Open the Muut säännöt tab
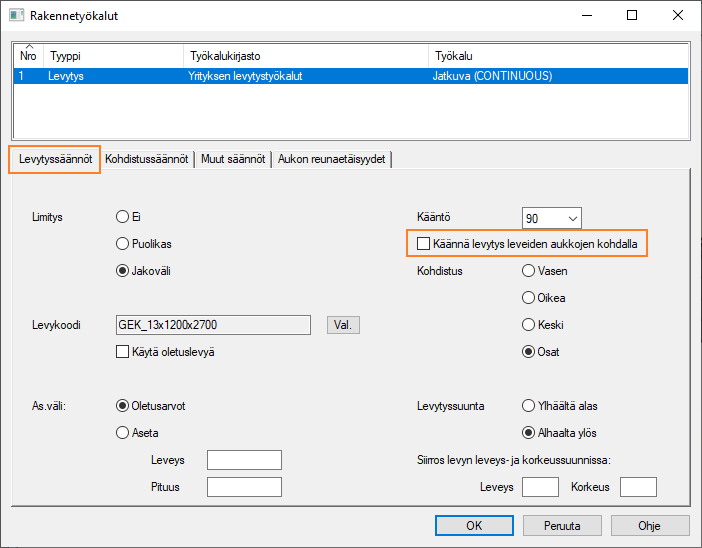This screenshot has width=702, height=548. pos(233,159)
